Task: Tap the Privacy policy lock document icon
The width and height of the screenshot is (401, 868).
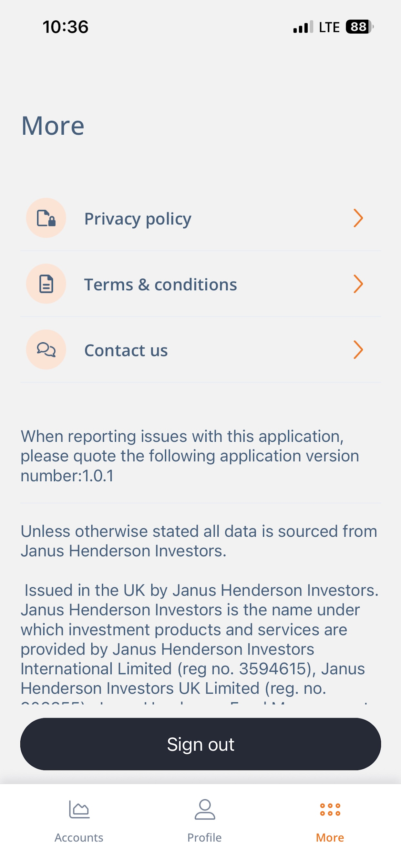Action: 46,218
